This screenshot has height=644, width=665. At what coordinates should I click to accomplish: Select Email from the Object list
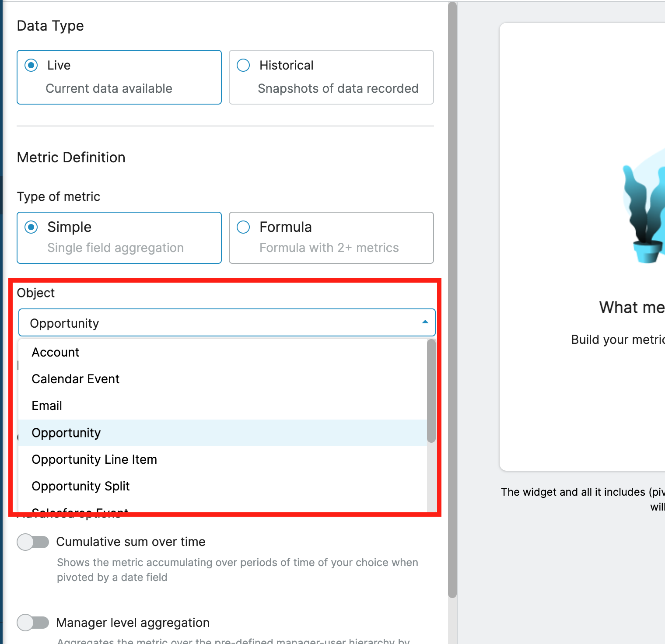point(222,406)
